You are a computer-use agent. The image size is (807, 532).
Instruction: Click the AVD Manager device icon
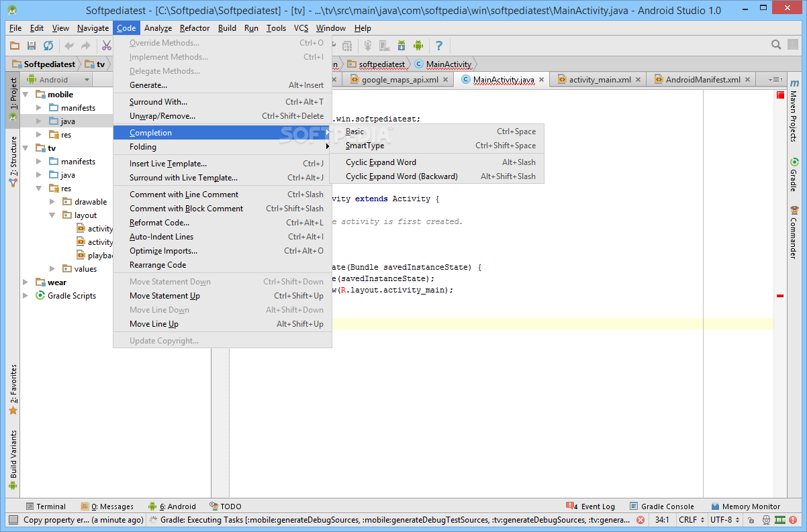pos(385,46)
